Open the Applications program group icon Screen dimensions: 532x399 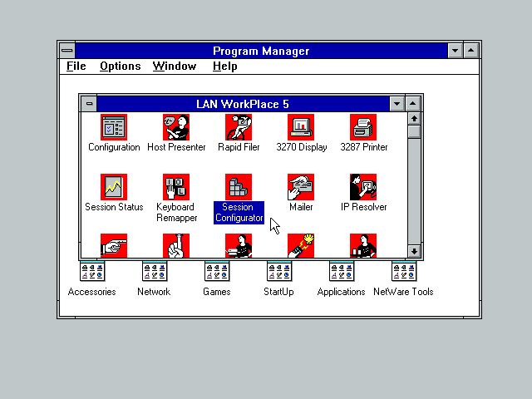342,272
